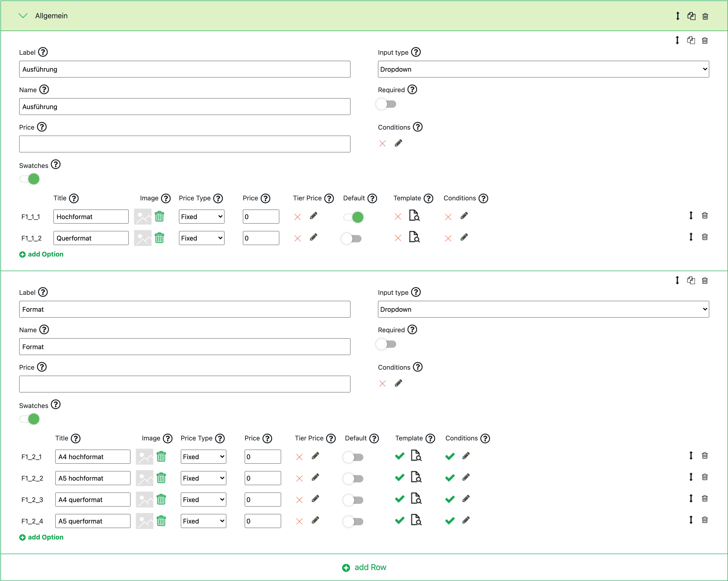Click image thumbnail for Hochformat option
728x581 pixels.
[142, 217]
